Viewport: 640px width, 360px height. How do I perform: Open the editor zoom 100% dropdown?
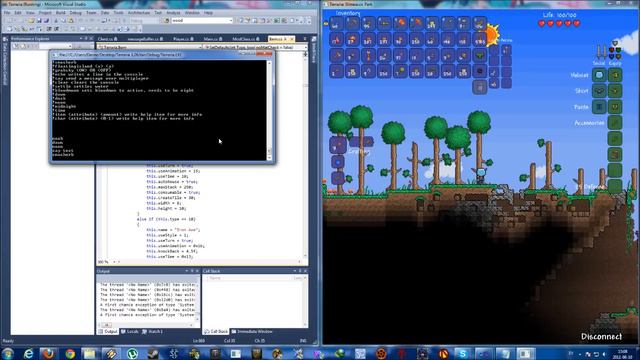click(x=115, y=262)
